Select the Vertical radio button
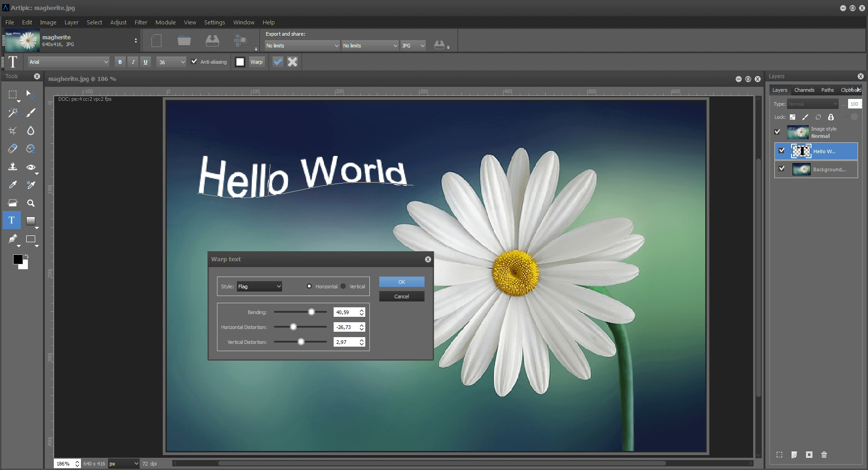868x470 pixels. (x=344, y=287)
